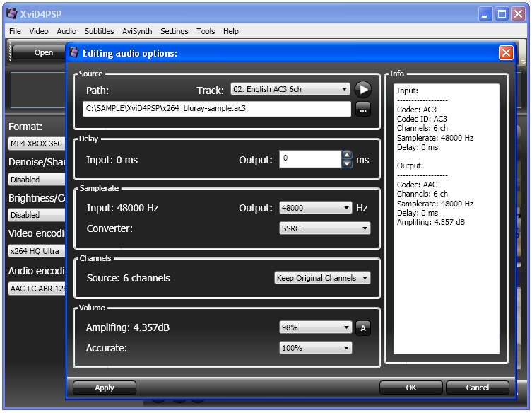Click the dialog title bar icon

pyautogui.click(x=74, y=52)
